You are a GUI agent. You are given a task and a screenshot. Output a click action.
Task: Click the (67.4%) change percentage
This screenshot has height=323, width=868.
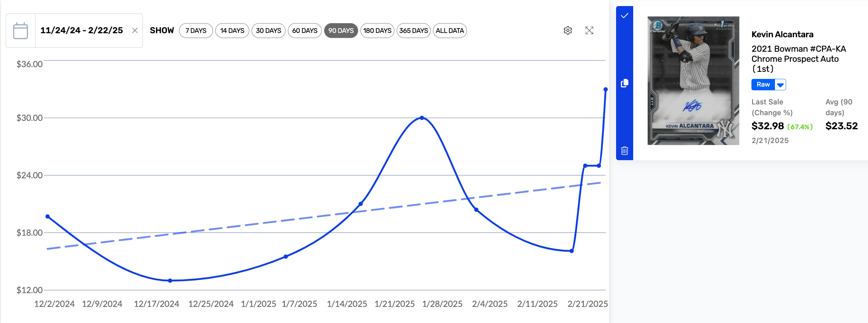coord(800,127)
